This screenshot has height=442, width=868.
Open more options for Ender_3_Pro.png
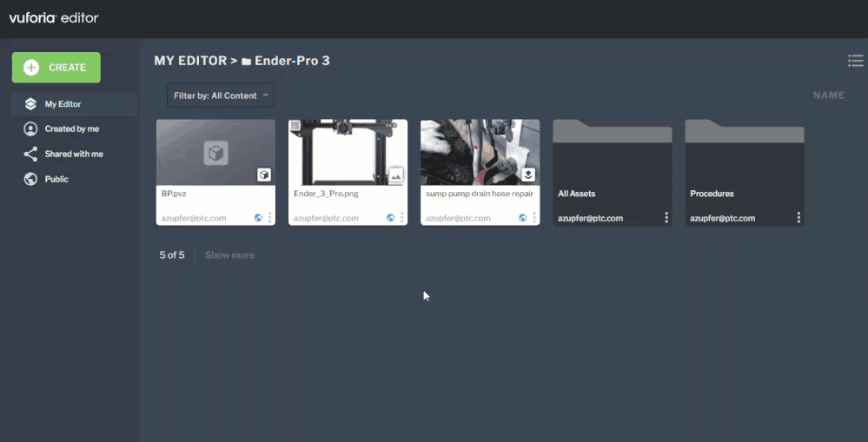point(402,218)
